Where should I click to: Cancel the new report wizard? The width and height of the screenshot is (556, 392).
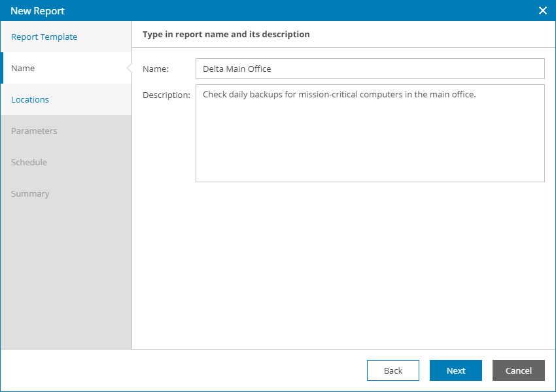519,370
